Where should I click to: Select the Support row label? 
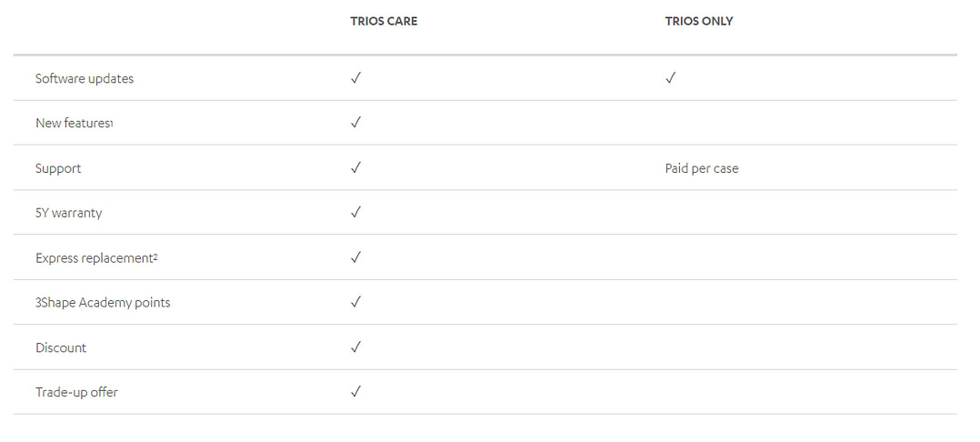pos(58,168)
